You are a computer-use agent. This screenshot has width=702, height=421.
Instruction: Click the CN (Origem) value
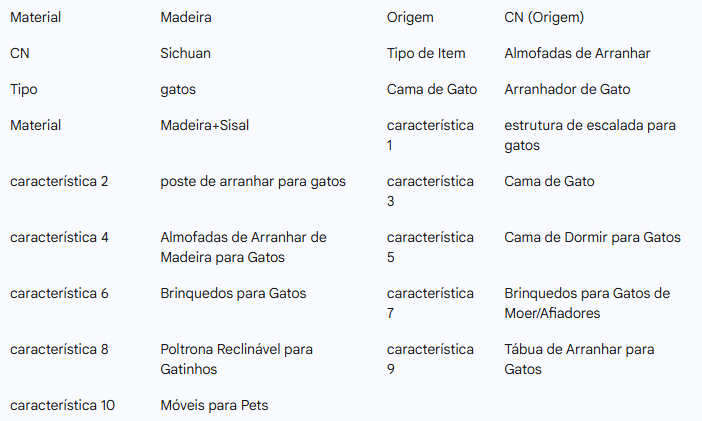click(x=544, y=17)
